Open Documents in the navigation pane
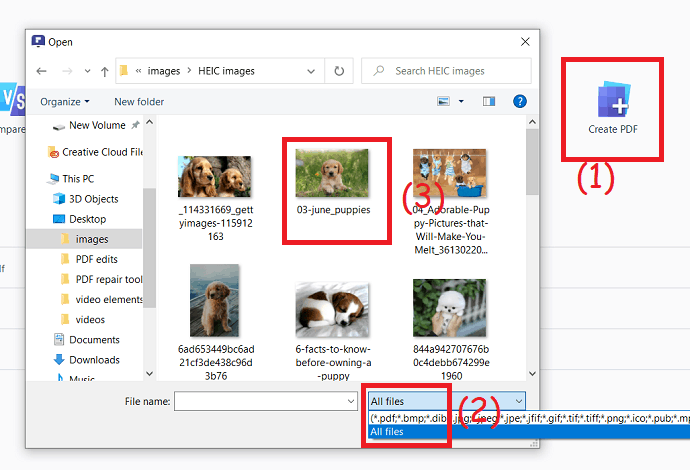The image size is (690, 470). [87, 340]
